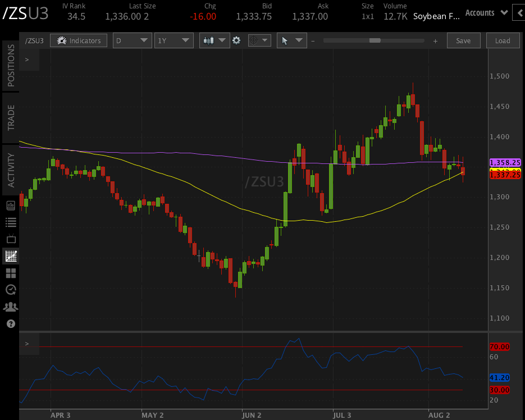Click the Save button
Viewport: 525px width, 420px height.
[x=463, y=40]
